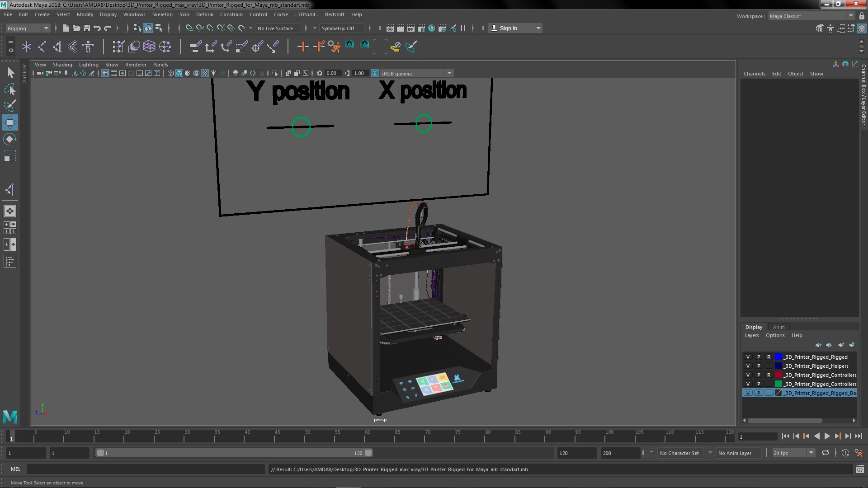This screenshot has height=488, width=868.
Task: Click the green Controllers layer color swatch
Action: point(778,384)
